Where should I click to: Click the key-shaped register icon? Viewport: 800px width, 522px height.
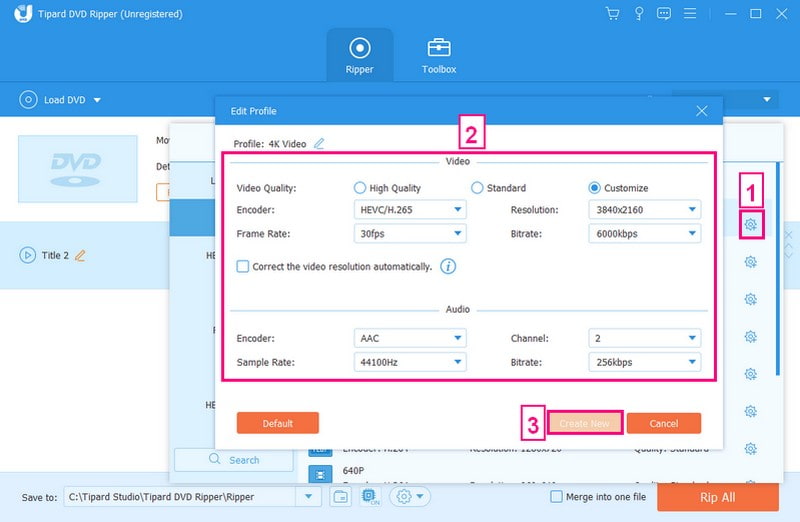638,14
